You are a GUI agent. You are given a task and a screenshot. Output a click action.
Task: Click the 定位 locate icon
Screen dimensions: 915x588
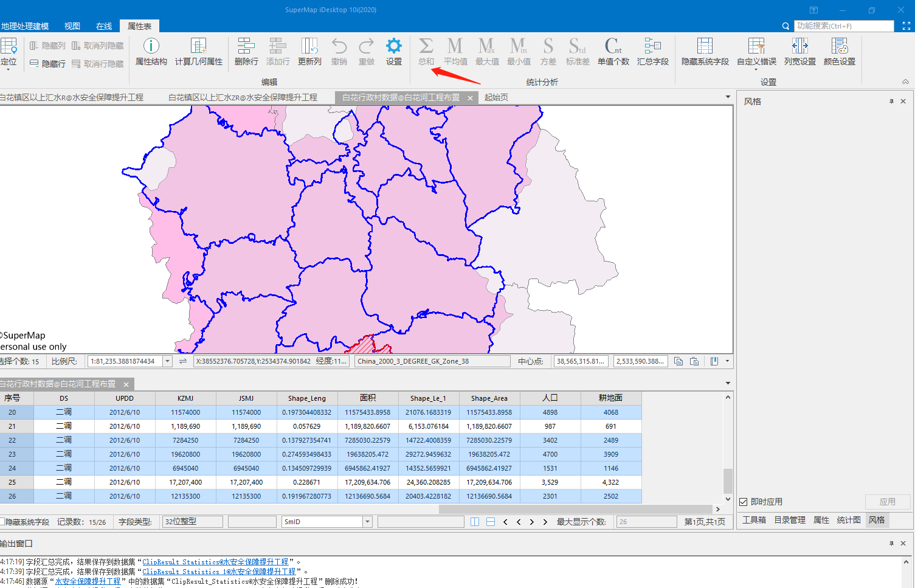coord(9,47)
